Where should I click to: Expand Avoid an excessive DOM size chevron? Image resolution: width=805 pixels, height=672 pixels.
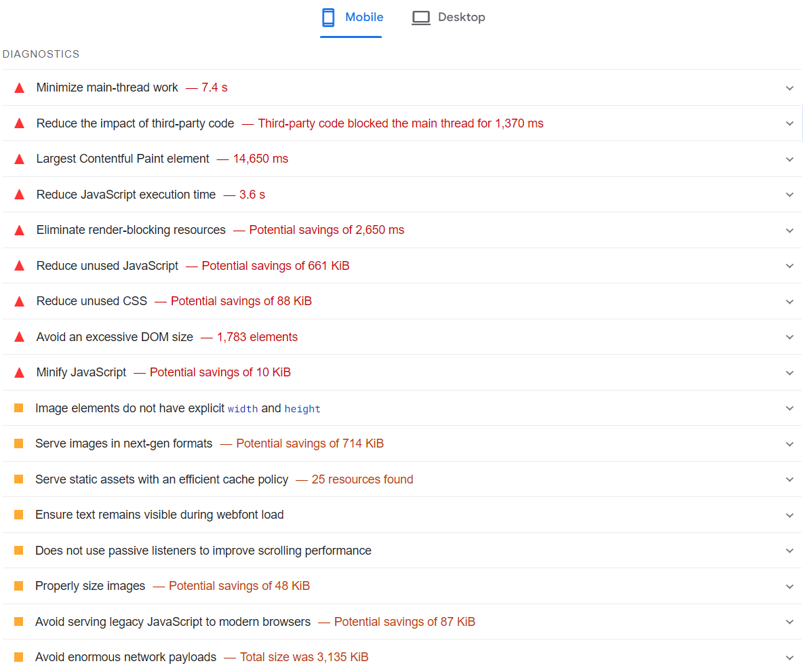[789, 337]
